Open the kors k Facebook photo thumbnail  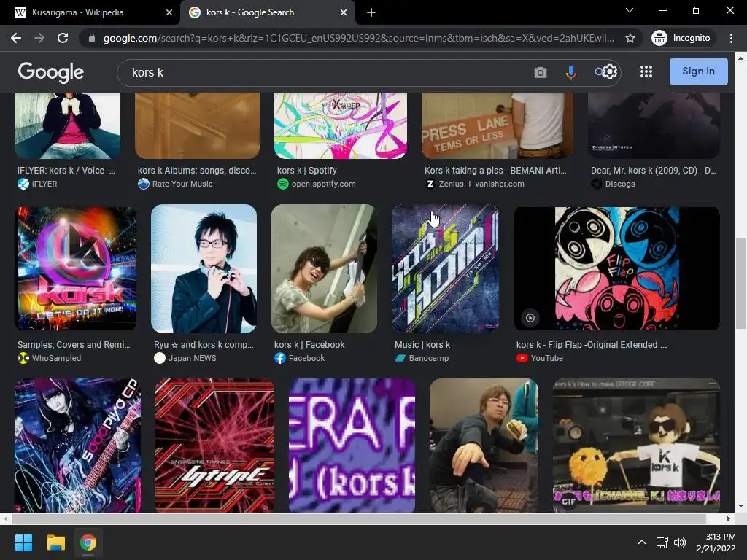[x=324, y=268]
